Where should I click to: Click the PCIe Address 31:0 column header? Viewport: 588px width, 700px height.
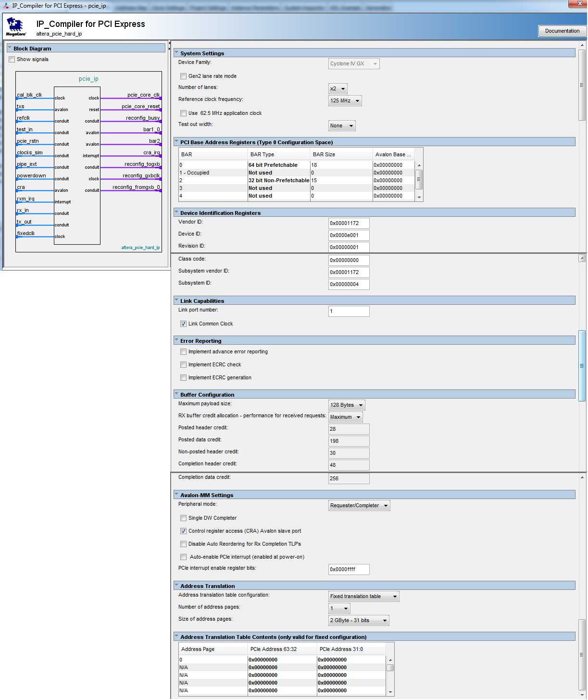[x=351, y=650]
